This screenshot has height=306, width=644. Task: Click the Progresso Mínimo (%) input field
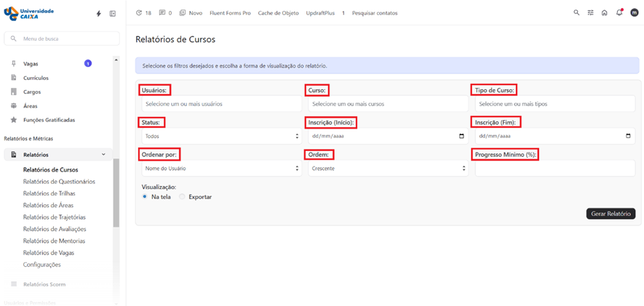pos(554,169)
